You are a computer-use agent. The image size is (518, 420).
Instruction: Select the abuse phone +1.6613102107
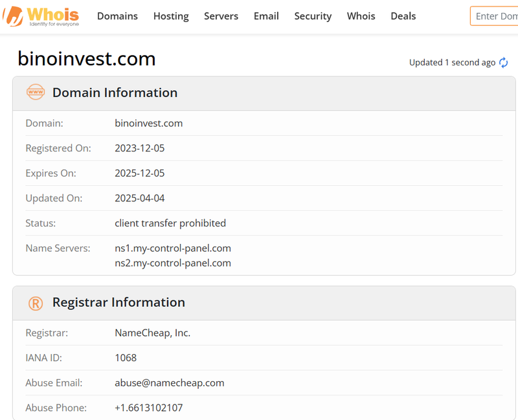point(149,408)
